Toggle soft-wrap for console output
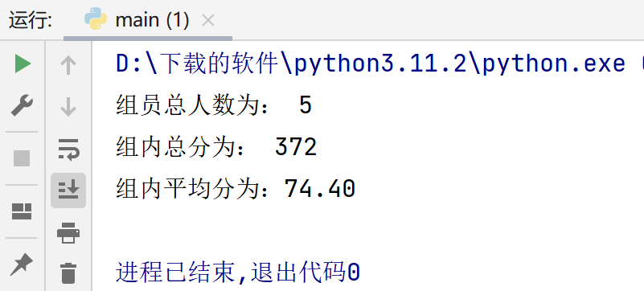Screen dimensions: 644x291 [68, 150]
